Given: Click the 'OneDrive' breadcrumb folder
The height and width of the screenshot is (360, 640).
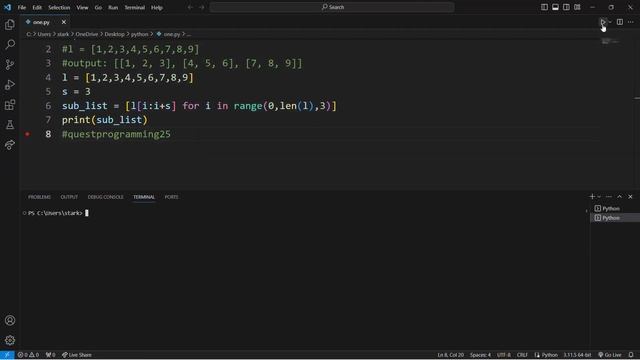Looking at the screenshot, I should coord(87,34).
